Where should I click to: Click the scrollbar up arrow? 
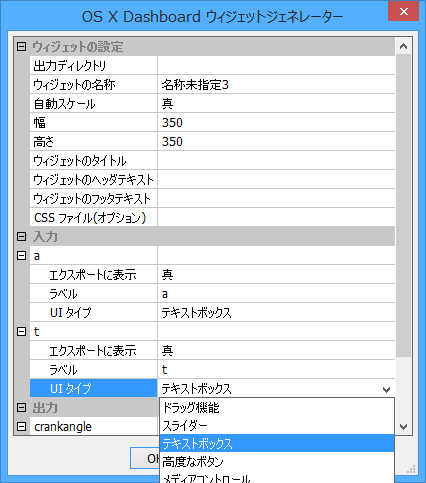click(403, 46)
